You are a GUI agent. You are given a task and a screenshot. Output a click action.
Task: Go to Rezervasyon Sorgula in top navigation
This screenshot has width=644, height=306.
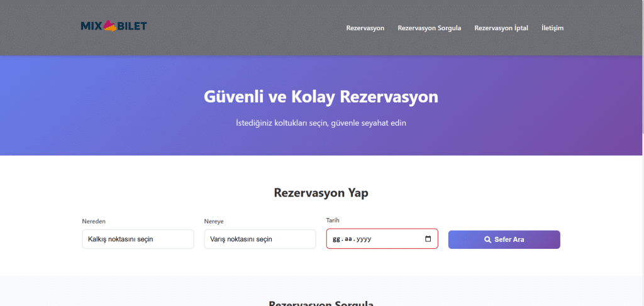430,28
